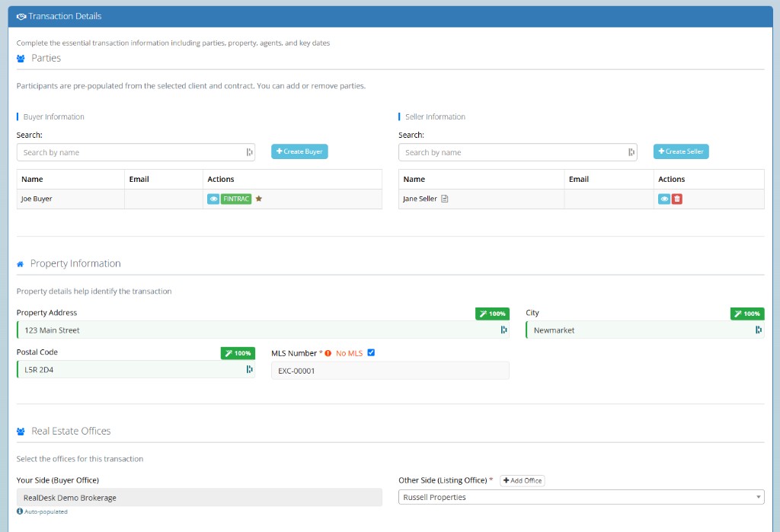View Joe Buyer details with the eye icon
Screen dimensions: 780x532
[x=213, y=199]
